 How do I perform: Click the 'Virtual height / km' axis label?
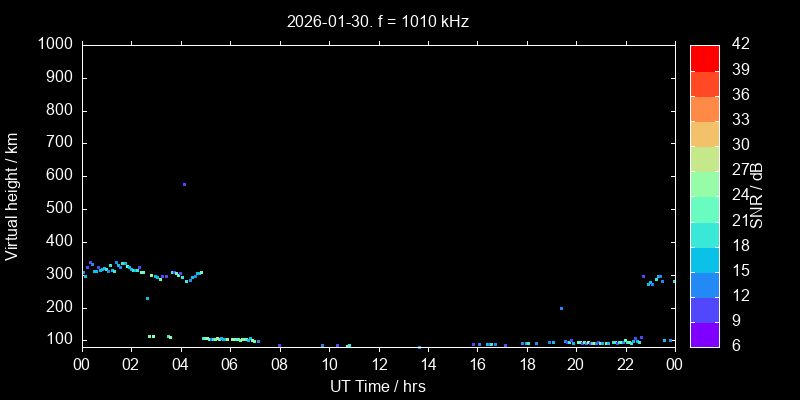tap(12, 195)
